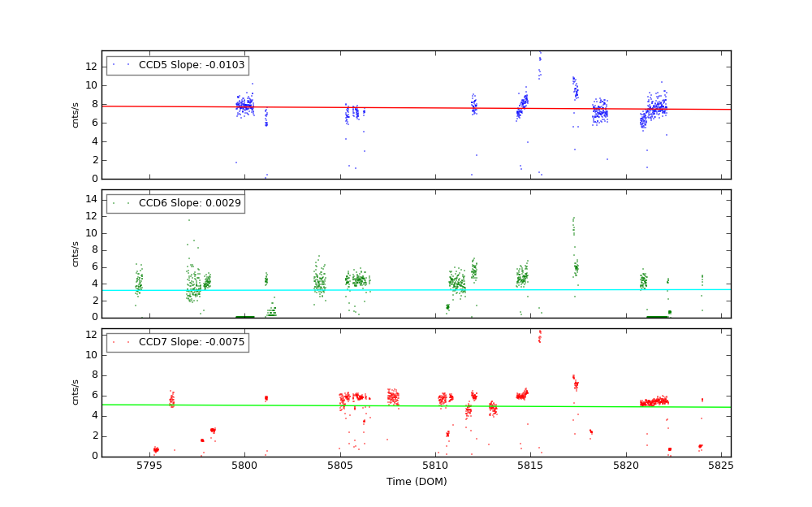Click the Time (DOM) x-axis label

pos(416,482)
